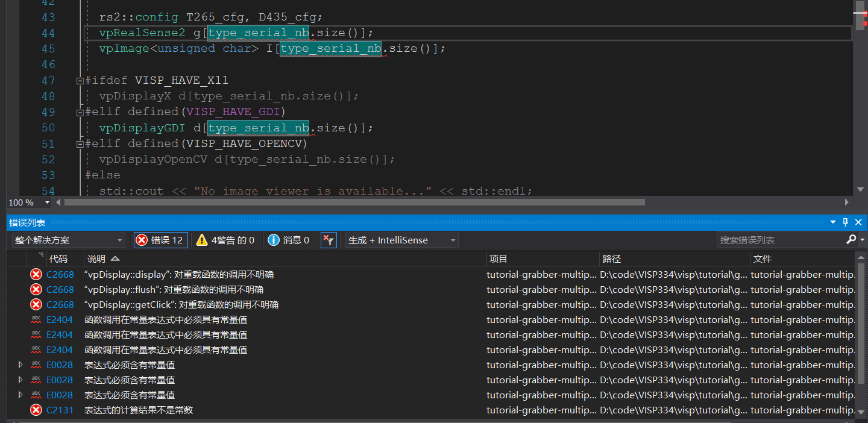The width and height of the screenshot is (868, 423).
Task: Select 表达式的计算结果不是常数 description
Action: [x=139, y=410]
